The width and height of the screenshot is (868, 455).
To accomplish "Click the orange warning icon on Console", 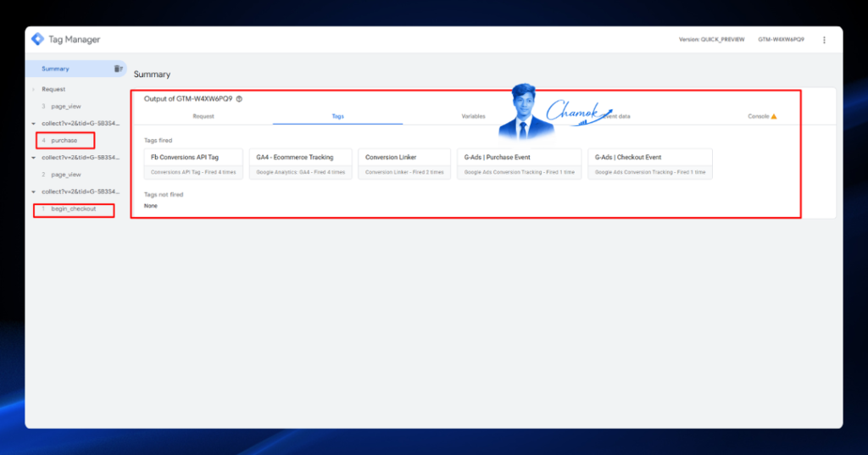I will (774, 116).
